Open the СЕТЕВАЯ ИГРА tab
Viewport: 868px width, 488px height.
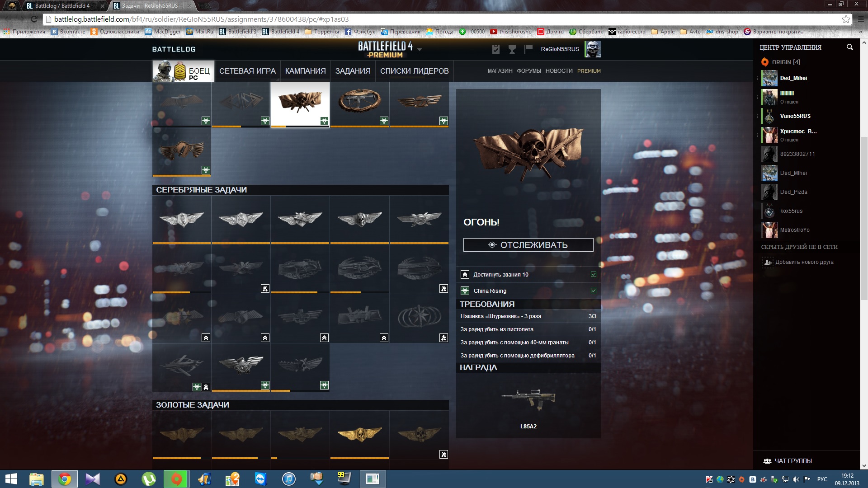(247, 71)
